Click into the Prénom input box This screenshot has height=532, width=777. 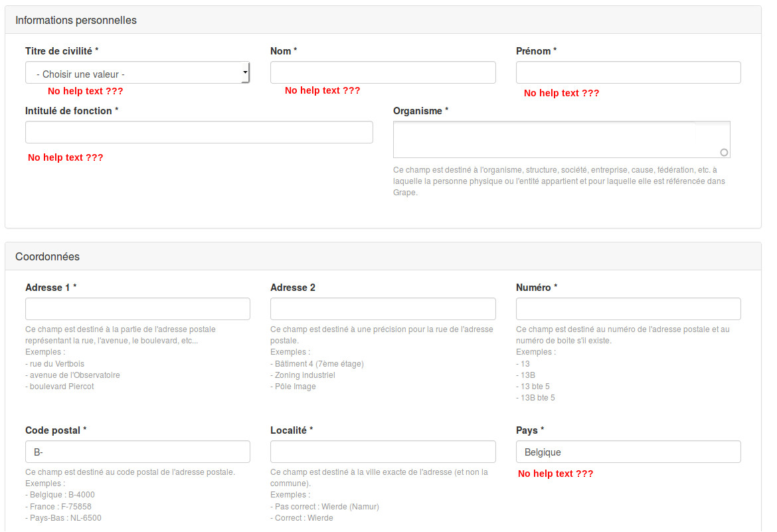click(x=628, y=72)
